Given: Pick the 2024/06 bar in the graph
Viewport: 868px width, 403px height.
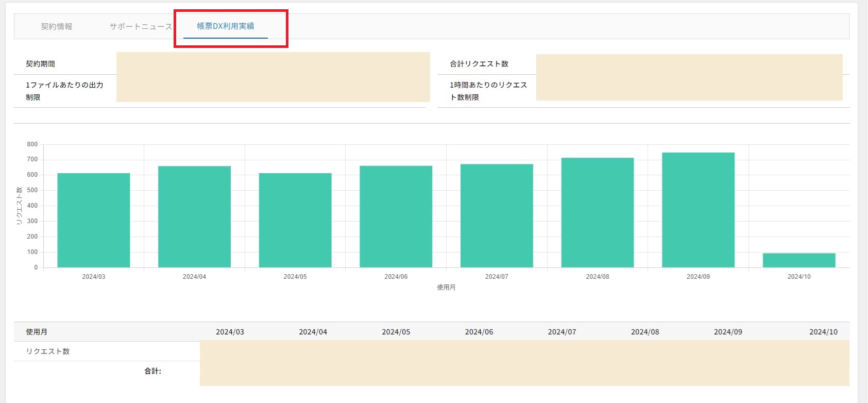Looking at the screenshot, I should pos(396,216).
